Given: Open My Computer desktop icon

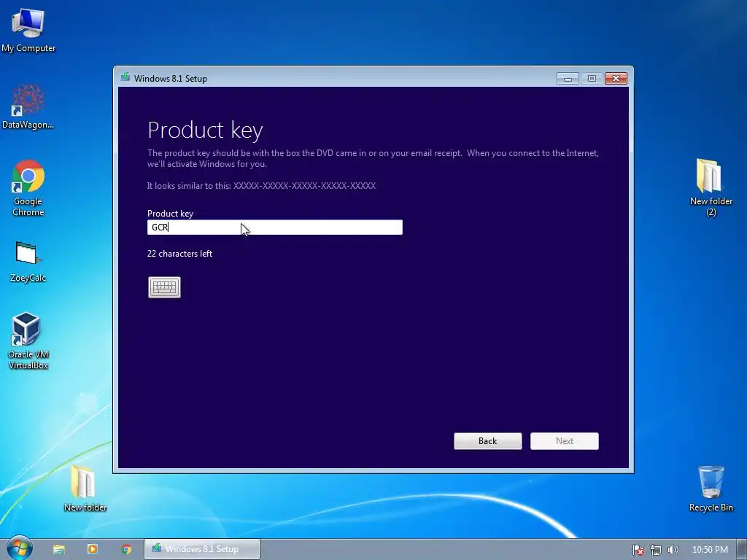Looking at the screenshot, I should click(x=28, y=31).
